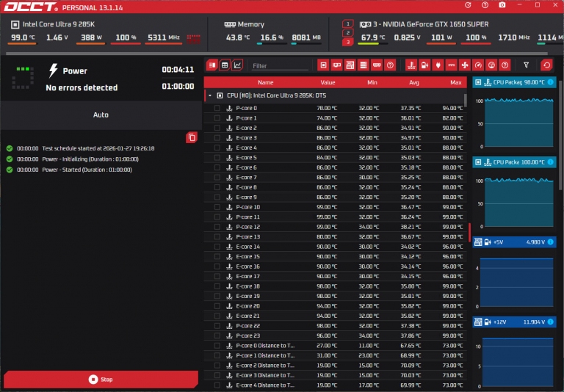Image resolution: width=564 pixels, height=392 pixels.
Task: Sort by the Max column header
Action: point(456,83)
